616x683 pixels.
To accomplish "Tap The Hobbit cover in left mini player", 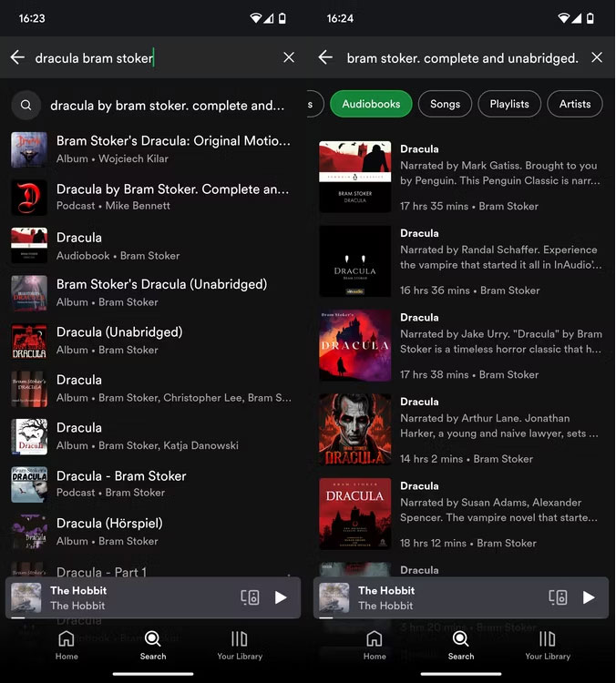I will pos(26,597).
